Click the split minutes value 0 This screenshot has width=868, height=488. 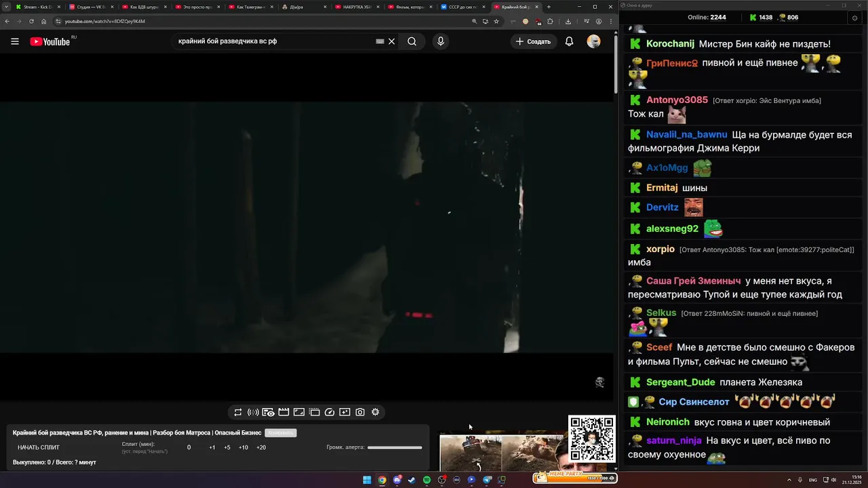[x=189, y=447]
